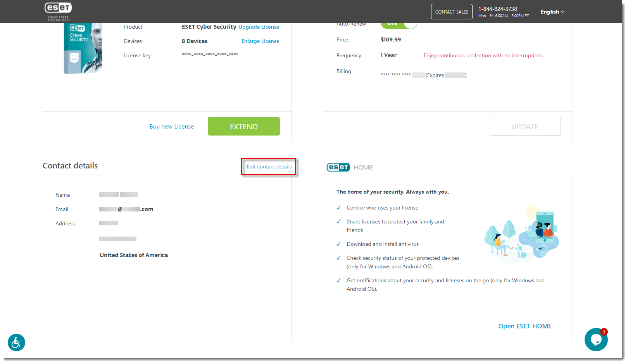
Task: Click Edit contact details link
Action: tap(269, 167)
